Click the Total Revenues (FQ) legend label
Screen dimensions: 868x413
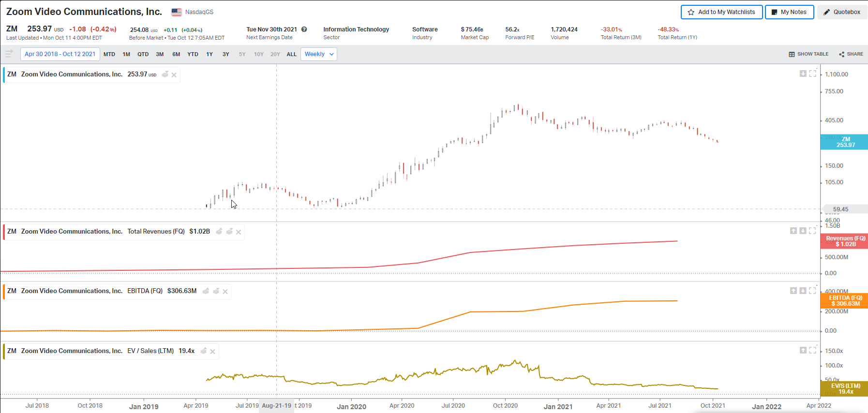[156, 232]
